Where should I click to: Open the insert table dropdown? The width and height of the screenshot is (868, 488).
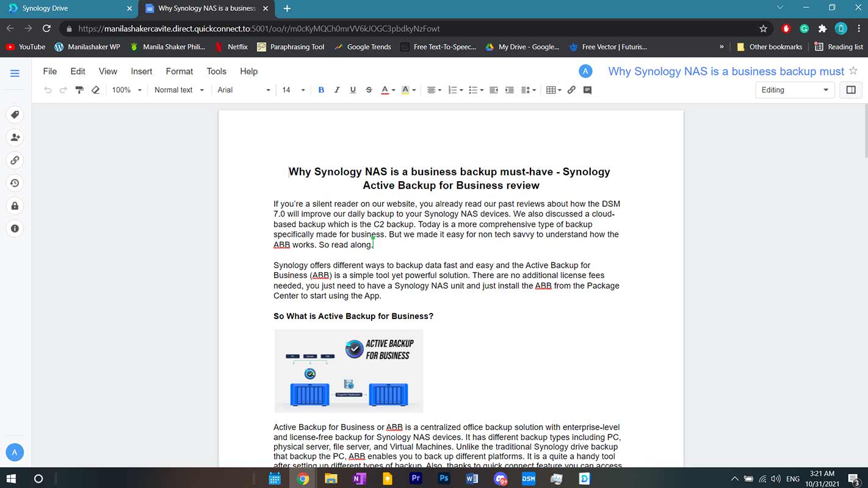point(554,90)
